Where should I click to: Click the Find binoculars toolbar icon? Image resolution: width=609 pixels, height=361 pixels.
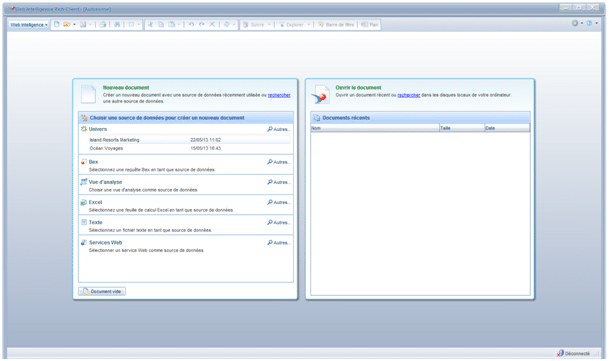tap(117, 24)
